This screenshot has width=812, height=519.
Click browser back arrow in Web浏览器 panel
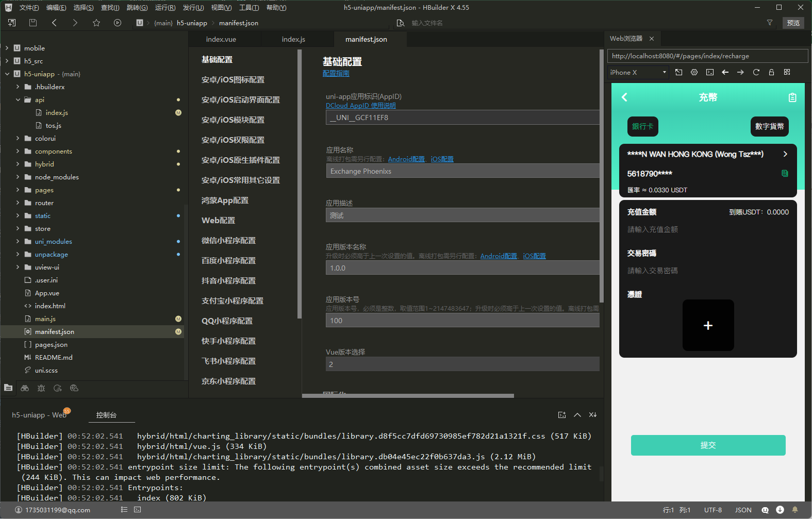click(725, 72)
